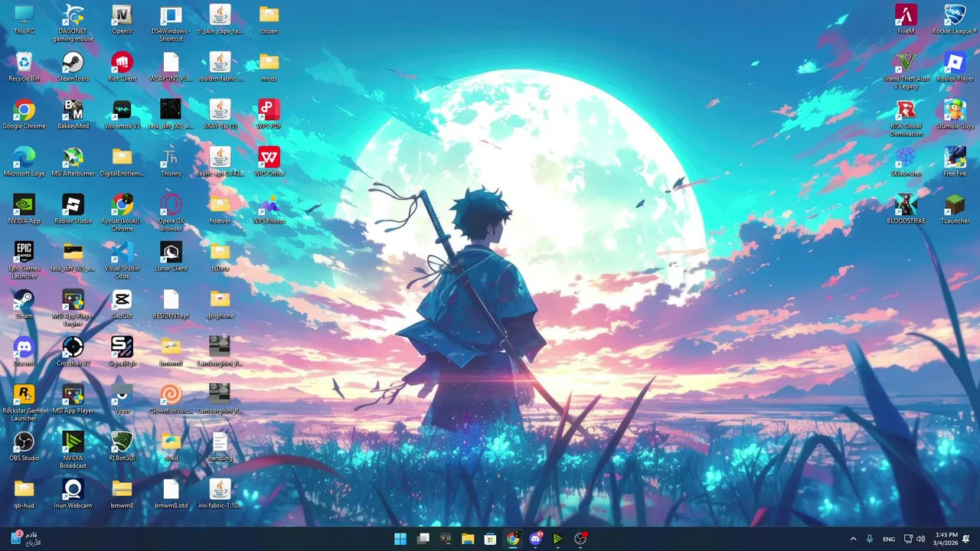Open the Recycle Bin icon
The height and width of the screenshot is (551, 980).
click(24, 67)
